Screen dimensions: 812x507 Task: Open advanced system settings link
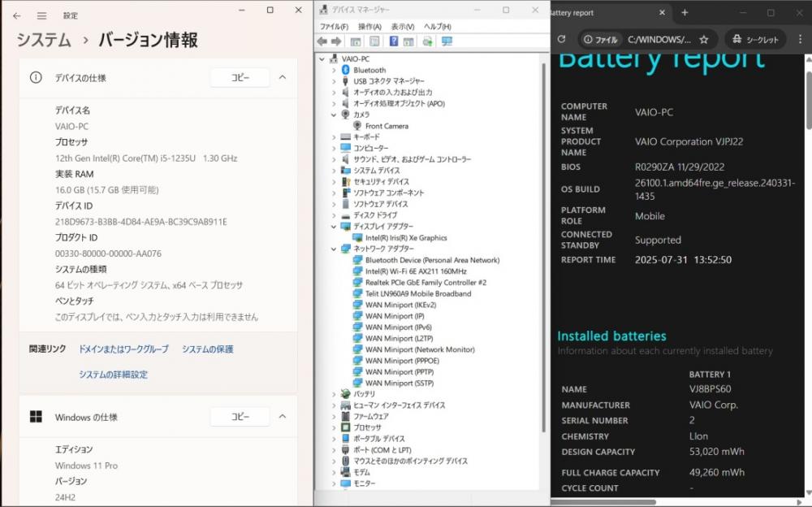[x=113, y=375]
